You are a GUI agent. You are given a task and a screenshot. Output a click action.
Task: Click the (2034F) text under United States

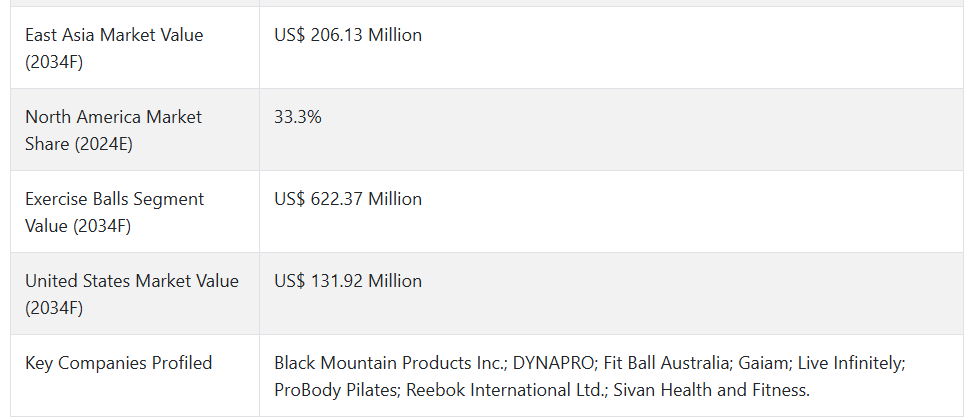click(54, 308)
